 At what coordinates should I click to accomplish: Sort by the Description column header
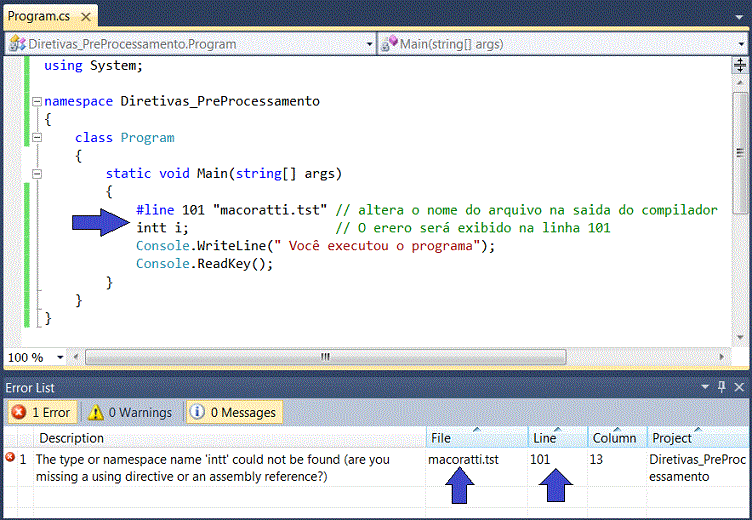229,438
